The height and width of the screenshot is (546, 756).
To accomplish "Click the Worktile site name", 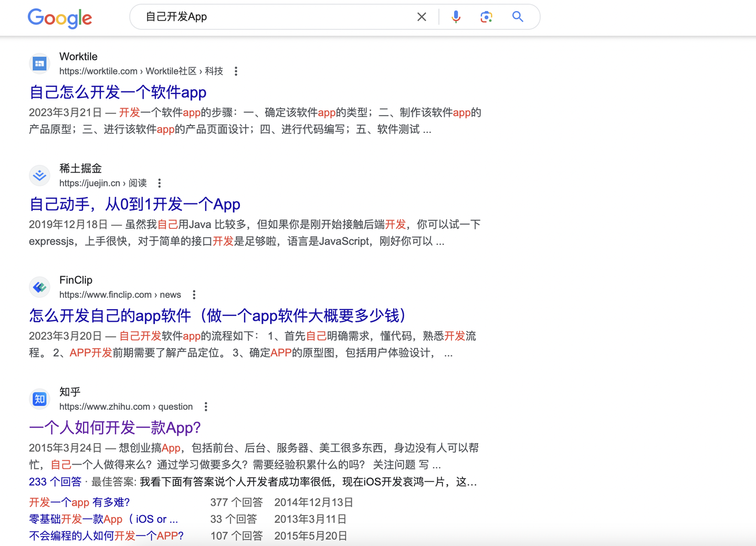I will point(78,57).
